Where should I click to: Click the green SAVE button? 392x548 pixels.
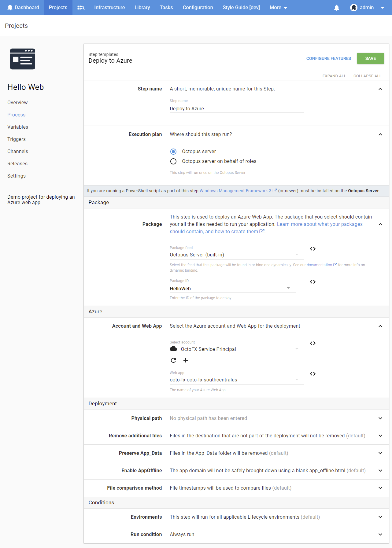pos(370,58)
